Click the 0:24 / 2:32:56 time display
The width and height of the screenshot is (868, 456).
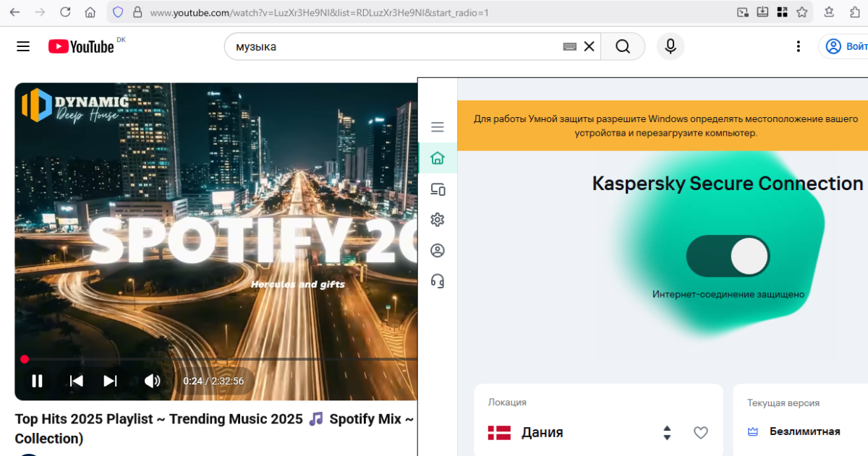(213, 381)
